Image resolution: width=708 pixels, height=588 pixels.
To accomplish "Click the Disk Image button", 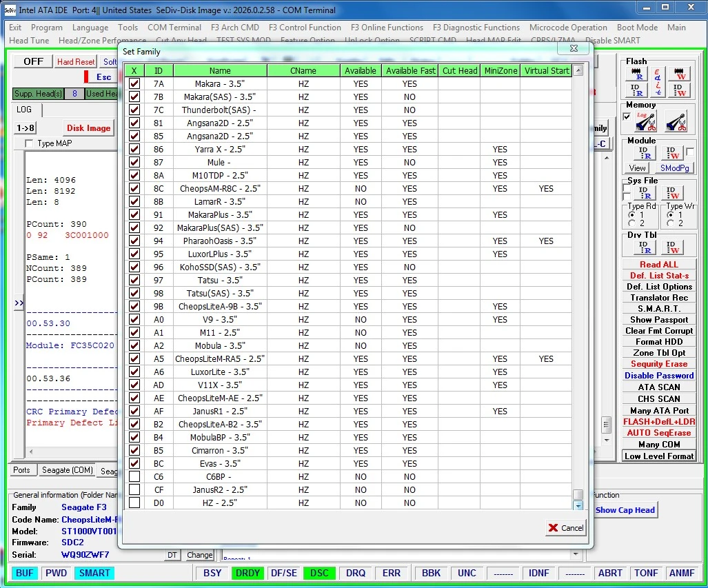I will (88, 128).
